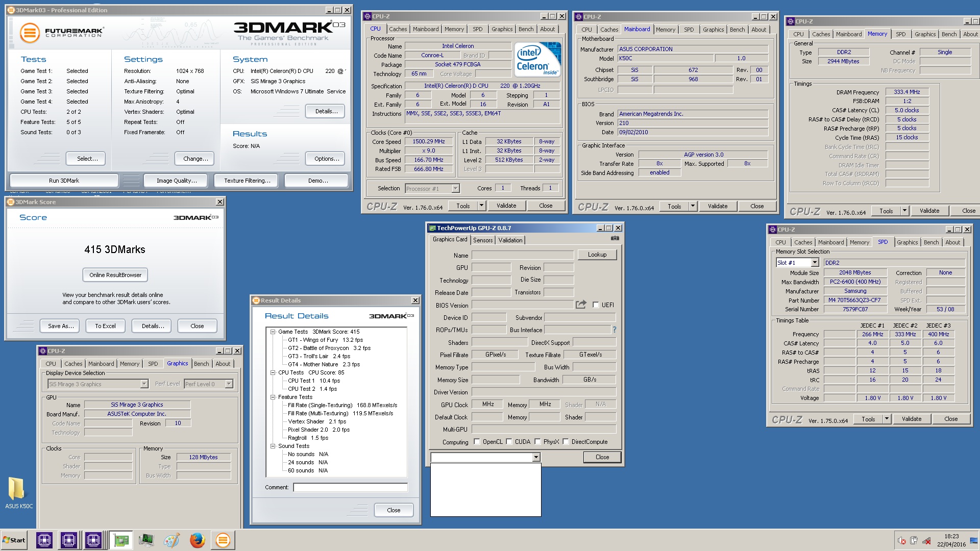
Task: Click the Bus Interface question mark in GPU-Z
Action: coord(615,330)
